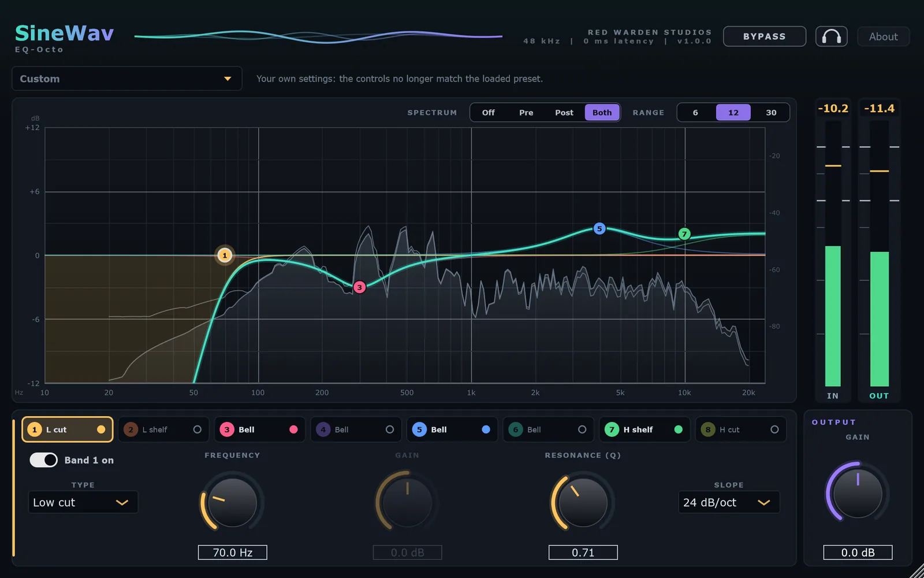This screenshot has height=578, width=924.
Task: Open the About page
Action: pos(884,36)
